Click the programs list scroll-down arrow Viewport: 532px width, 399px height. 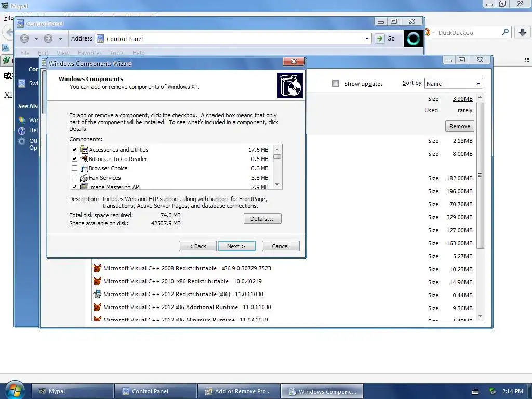click(x=480, y=316)
